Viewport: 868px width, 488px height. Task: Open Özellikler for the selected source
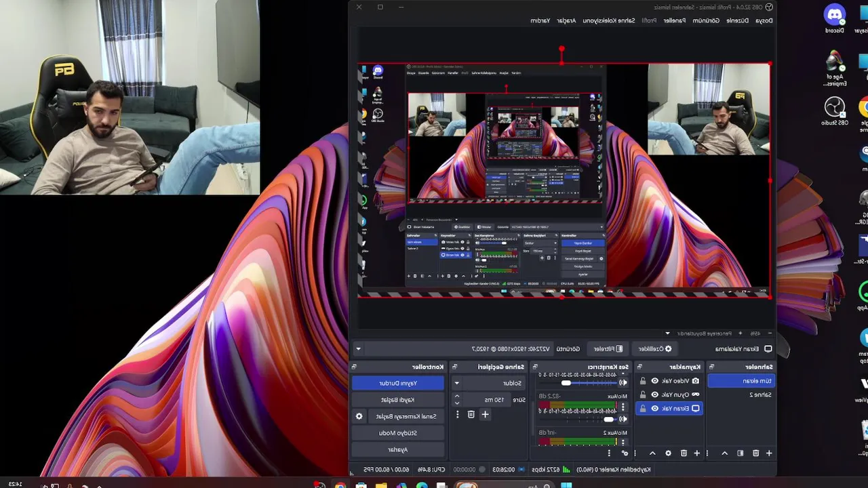[655, 349]
